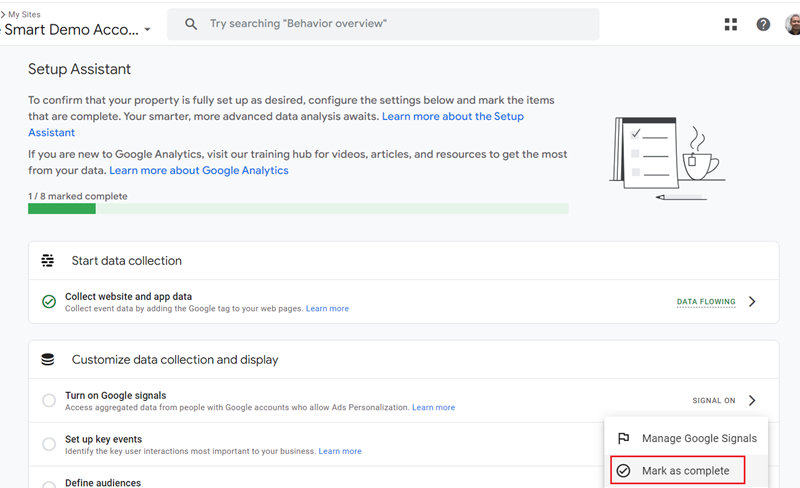This screenshot has width=800, height=488.
Task: Open the help question mark icon
Action: click(x=763, y=24)
